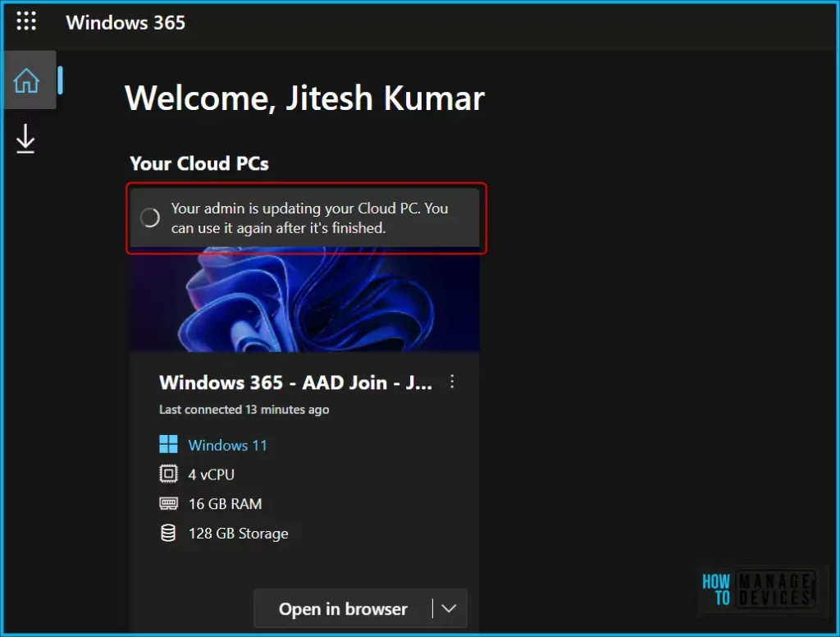Image resolution: width=840 pixels, height=637 pixels.
Task: Open the Downloads sidebar icon
Action: coord(25,139)
